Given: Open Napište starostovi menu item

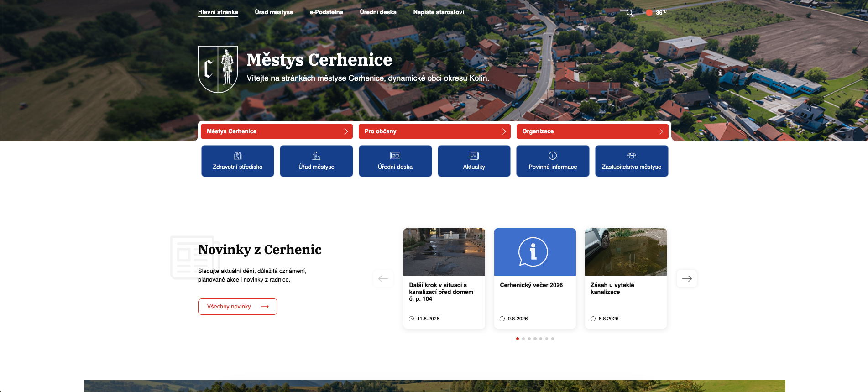Looking at the screenshot, I should pos(439,12).
